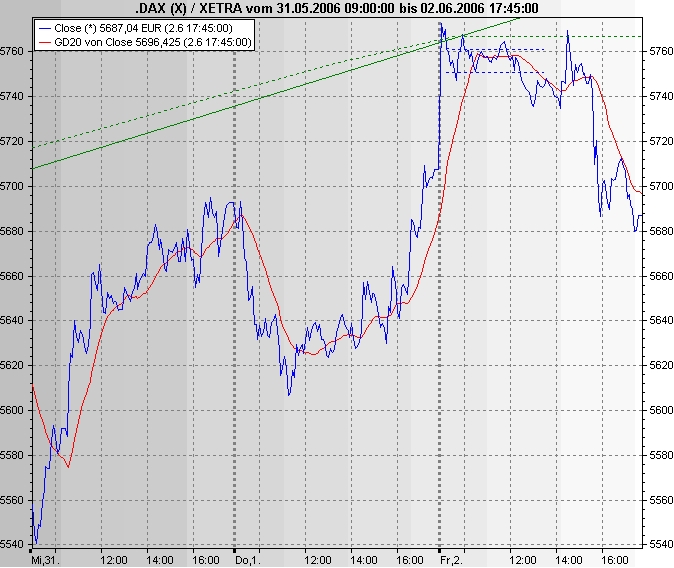Screen dimensions: 674x568
Task: Click the 5620 label on right axis
Action: click(x=661, y=365)
